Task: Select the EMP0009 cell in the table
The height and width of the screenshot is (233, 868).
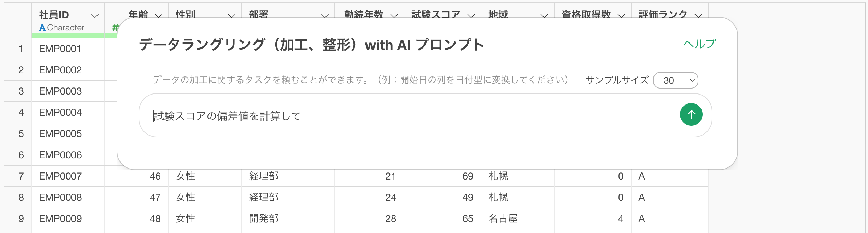Action: coord(60,219)
